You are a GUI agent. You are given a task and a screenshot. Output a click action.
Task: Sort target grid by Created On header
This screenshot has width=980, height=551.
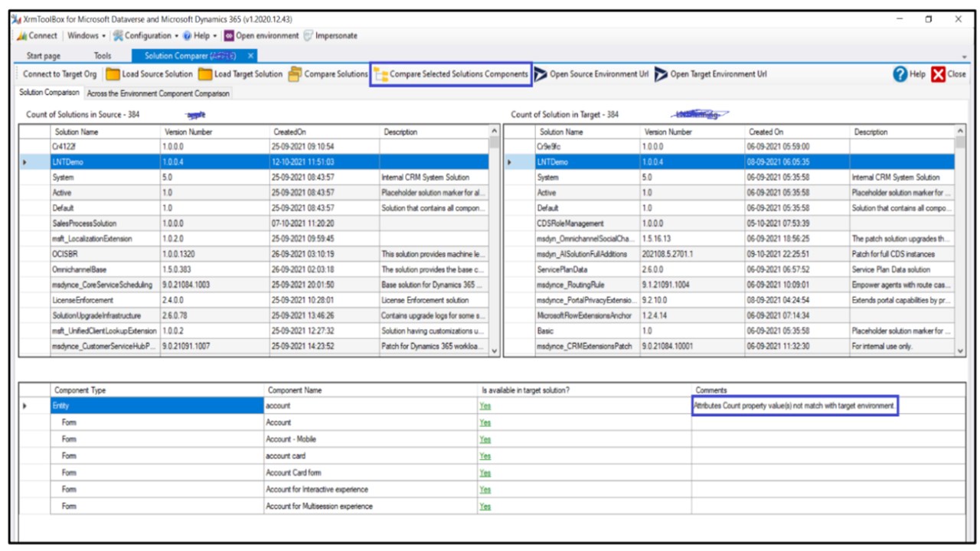pos(798,132)
